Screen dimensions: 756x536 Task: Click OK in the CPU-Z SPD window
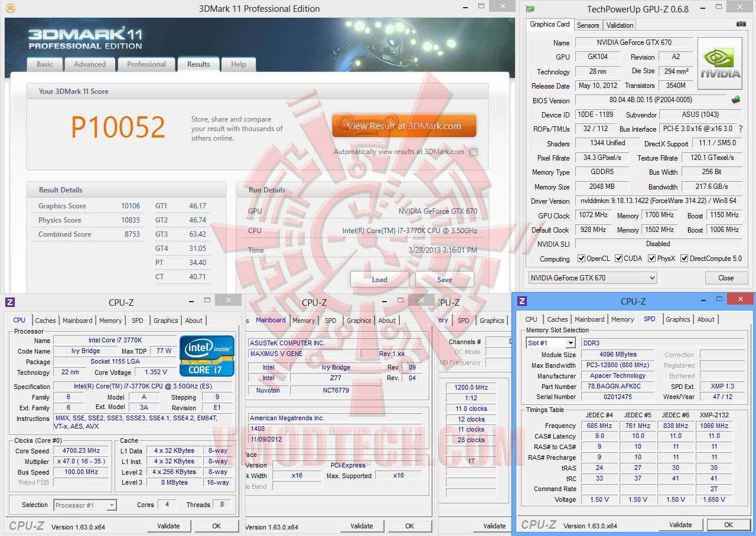click(x=729, y=525)
